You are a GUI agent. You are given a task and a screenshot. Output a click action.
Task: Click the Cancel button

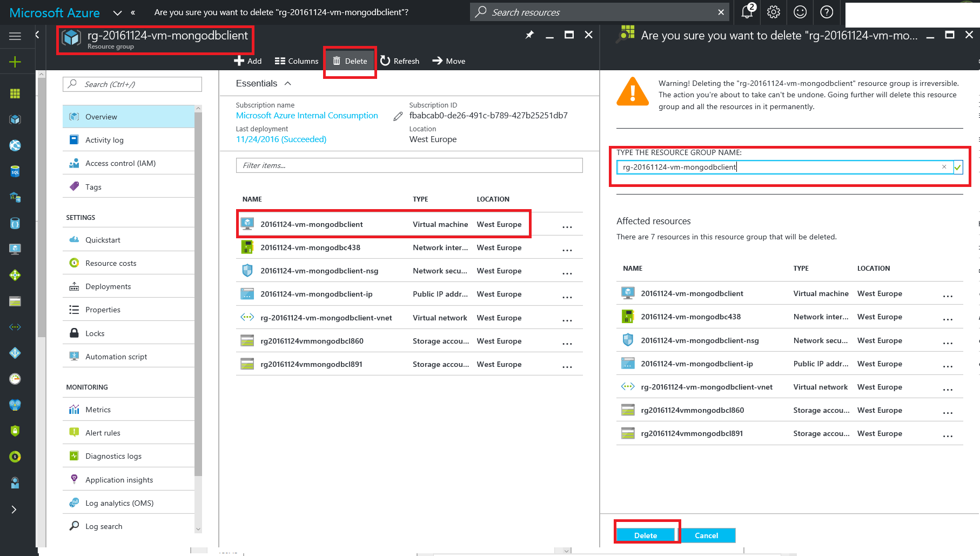point(706,535)
